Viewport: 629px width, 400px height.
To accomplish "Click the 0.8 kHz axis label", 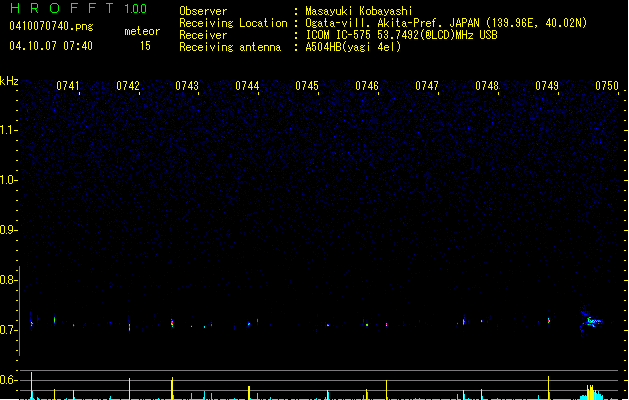I will coord(7,280).
